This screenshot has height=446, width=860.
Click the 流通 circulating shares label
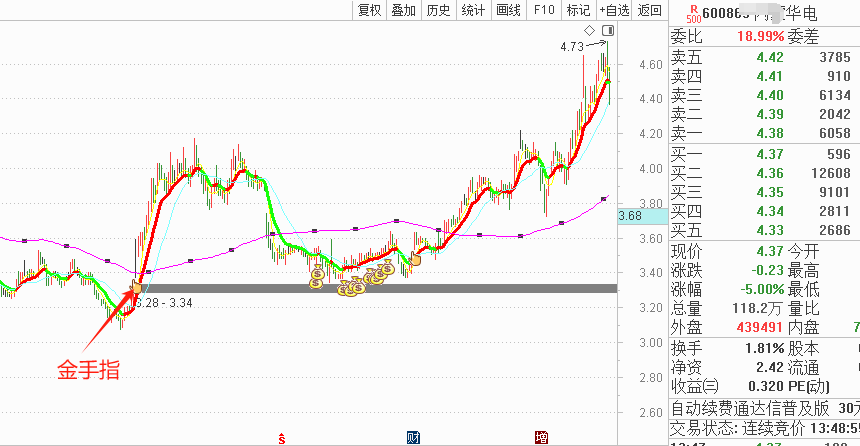pyautogui.click(x=803, y=368)
